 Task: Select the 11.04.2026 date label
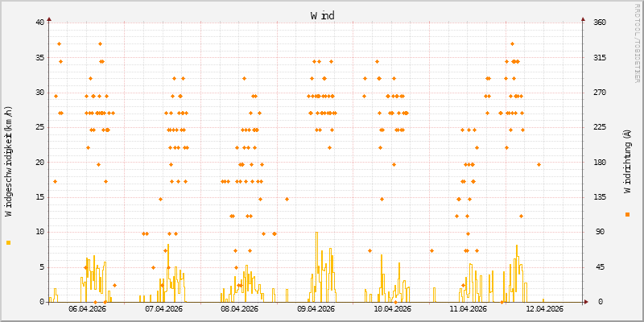[468, 308]
